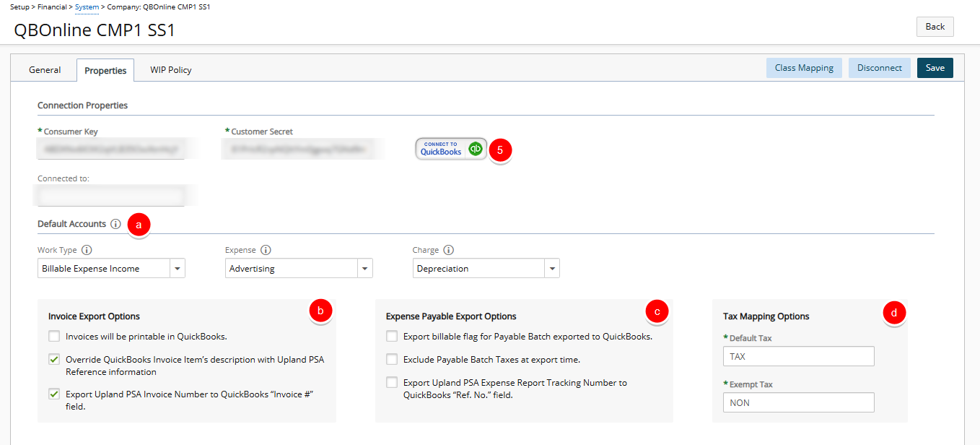
Task: Uncheck Export Upland PSA Invoice Number checkbox
Action: pyautogui.click(x=54, y=394)
